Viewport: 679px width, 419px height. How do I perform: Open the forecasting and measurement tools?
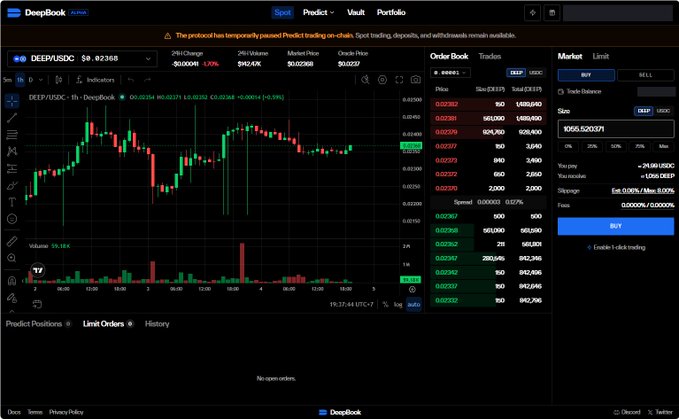12,168
